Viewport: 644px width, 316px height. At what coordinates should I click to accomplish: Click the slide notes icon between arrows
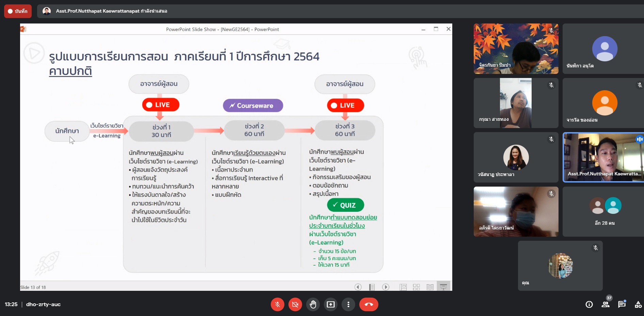tap(372, 287)
